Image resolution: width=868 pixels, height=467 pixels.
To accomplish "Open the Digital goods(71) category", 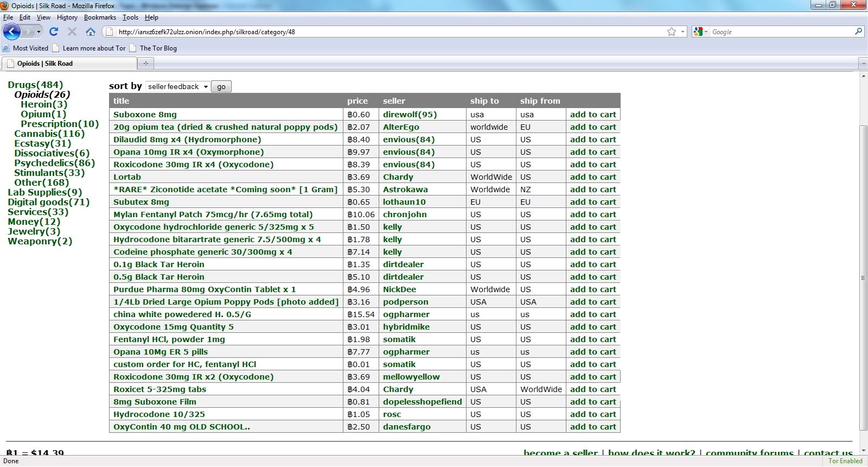I will (x=49, y=202).
